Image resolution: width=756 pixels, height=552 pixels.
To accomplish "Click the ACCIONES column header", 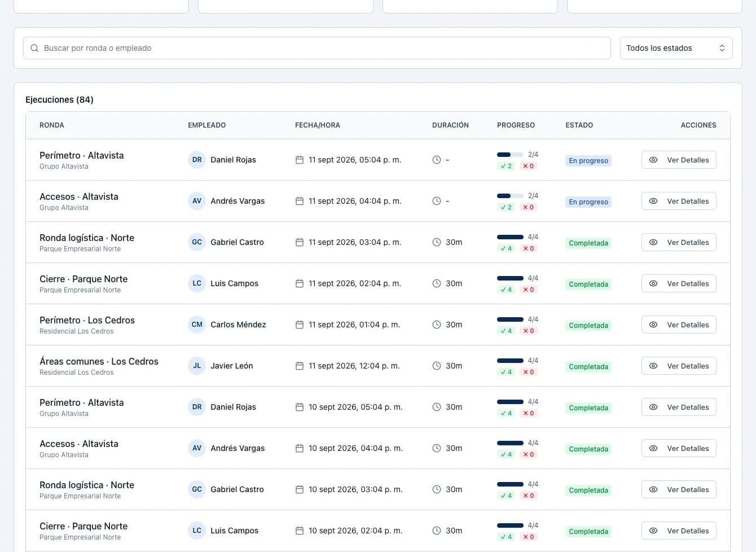I will point(698,125).
